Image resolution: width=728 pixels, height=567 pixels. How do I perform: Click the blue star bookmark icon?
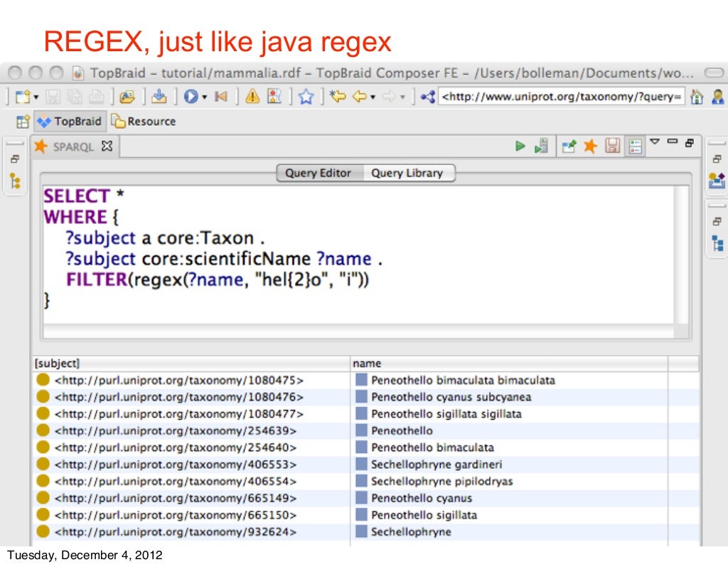[x=306, y=97]
